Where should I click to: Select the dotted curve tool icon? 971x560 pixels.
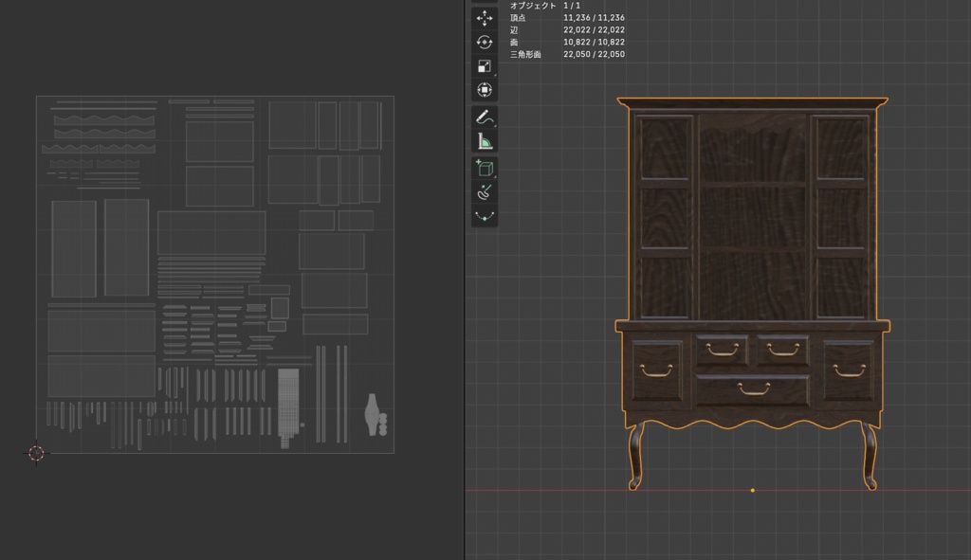tap(485, 216)
